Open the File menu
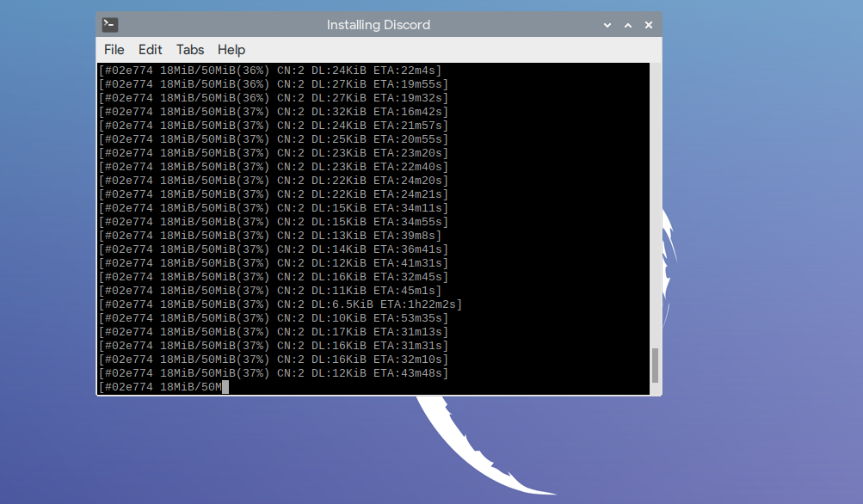The width and height of the screenshot is (863, 504). coord(114,50)
